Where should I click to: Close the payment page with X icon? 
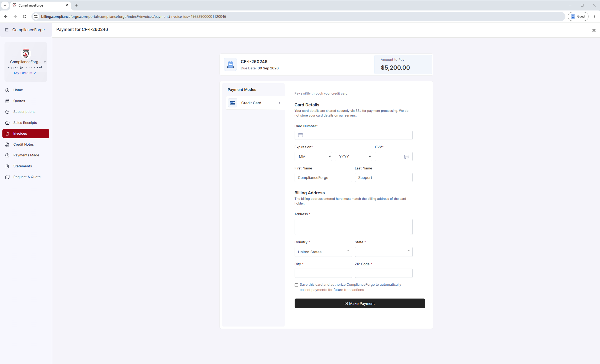(x=594, y=30)
